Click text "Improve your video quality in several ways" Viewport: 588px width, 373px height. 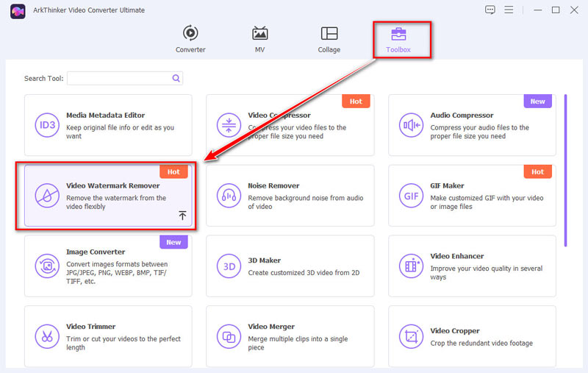[487, 273]
